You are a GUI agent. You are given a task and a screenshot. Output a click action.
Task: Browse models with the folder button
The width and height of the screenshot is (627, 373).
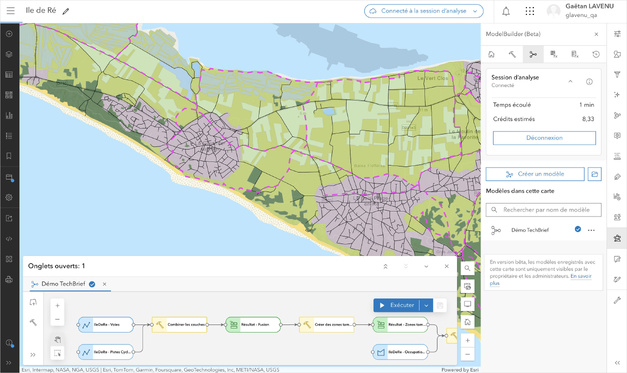pyautogui.click(x=595, y=174)
